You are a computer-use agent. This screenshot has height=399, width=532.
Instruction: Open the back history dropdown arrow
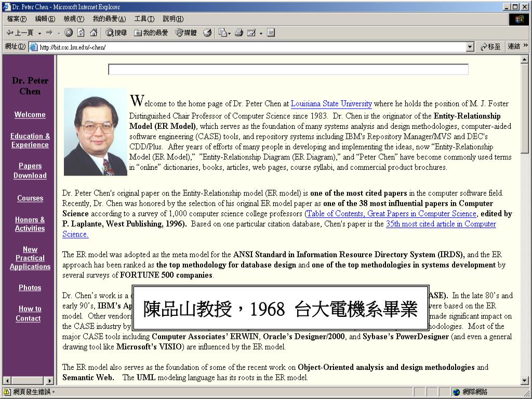click(39, 33)
